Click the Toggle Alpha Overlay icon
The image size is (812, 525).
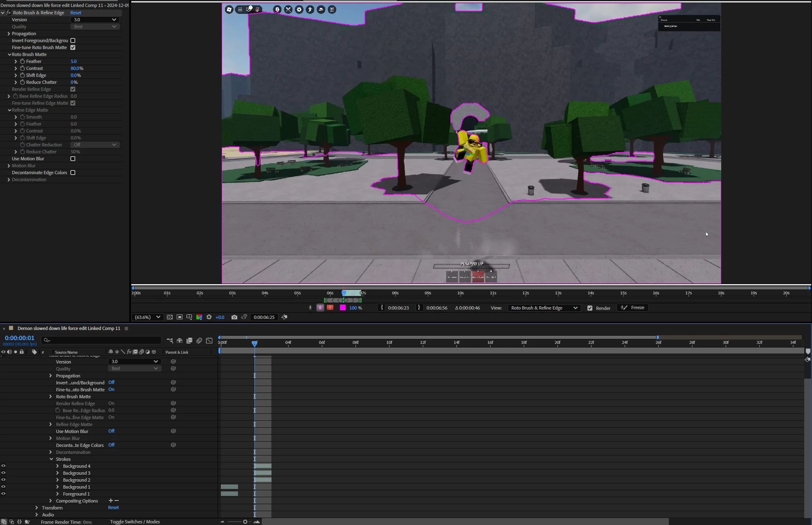tap(330, 308)
